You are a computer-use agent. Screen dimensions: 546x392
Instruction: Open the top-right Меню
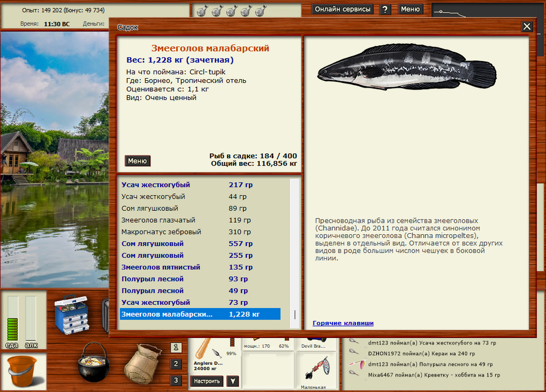411,9
